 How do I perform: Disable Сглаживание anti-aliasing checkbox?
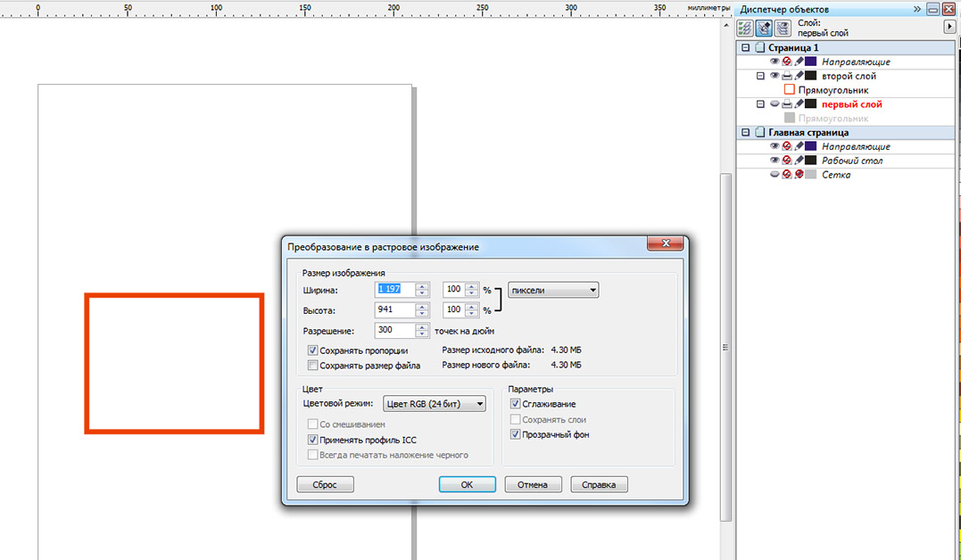[x=516, y=404]
